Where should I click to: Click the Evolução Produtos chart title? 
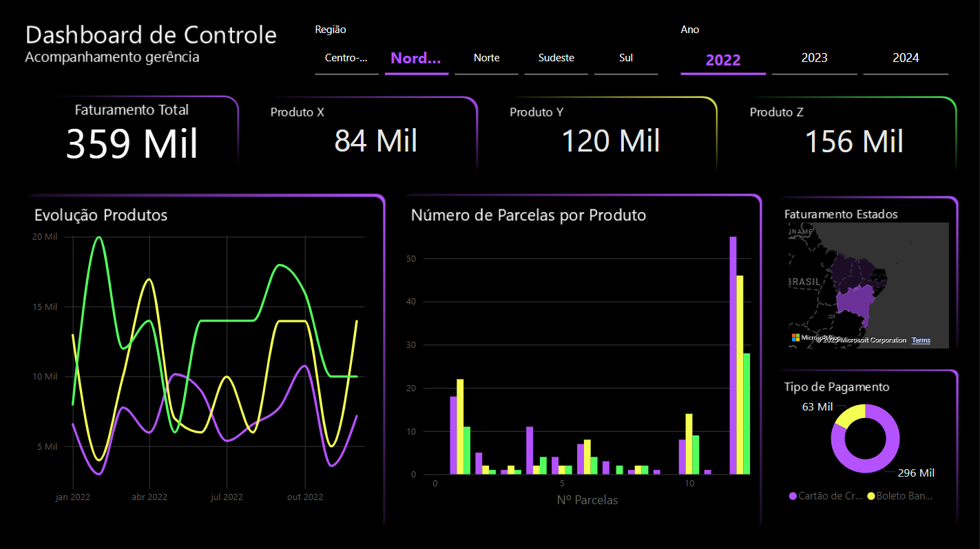[101, 215]
